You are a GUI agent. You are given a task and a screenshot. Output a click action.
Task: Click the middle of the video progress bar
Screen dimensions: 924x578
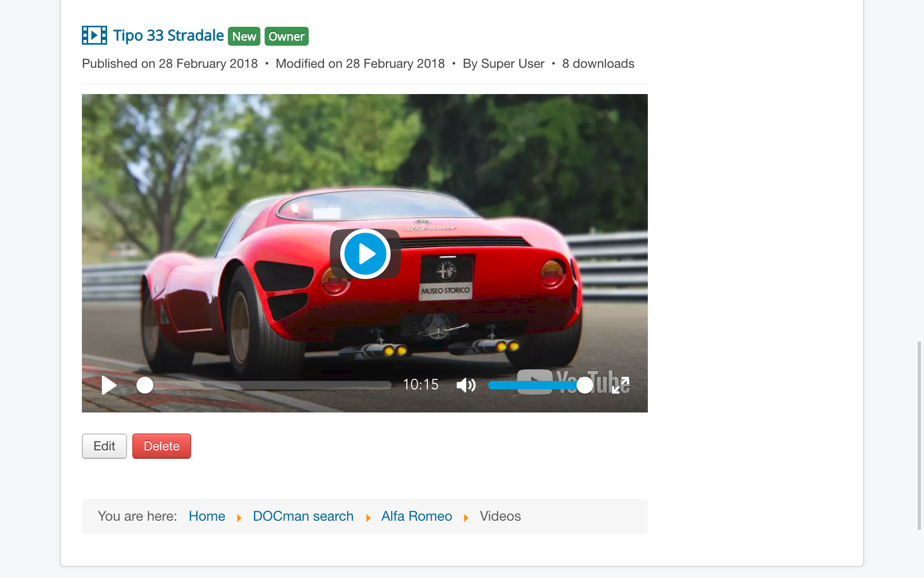(268, 385)
